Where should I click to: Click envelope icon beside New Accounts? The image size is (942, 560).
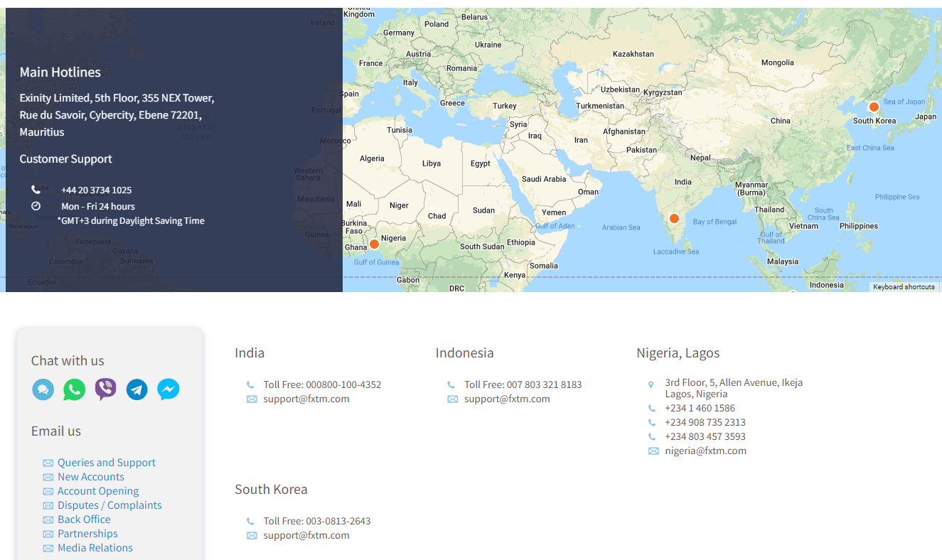(x=48, y=478)
